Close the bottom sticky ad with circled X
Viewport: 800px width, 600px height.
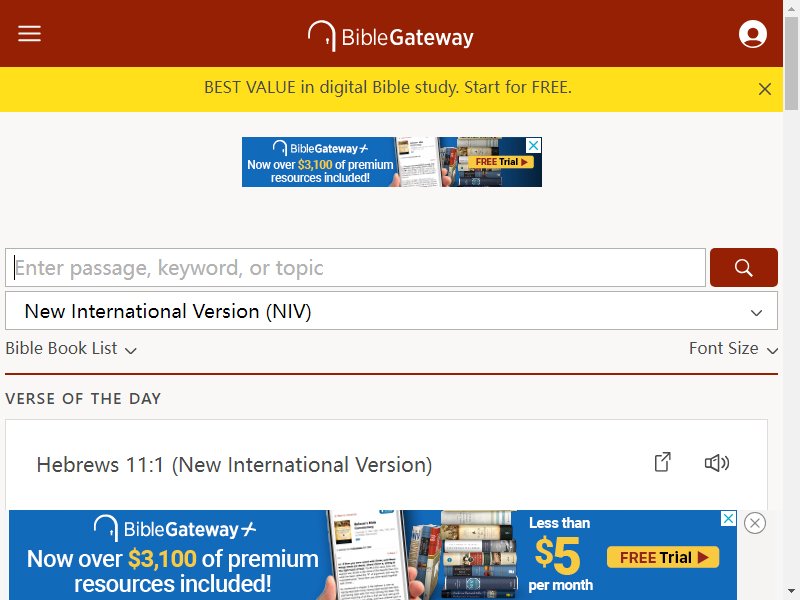tap(755, 523)
